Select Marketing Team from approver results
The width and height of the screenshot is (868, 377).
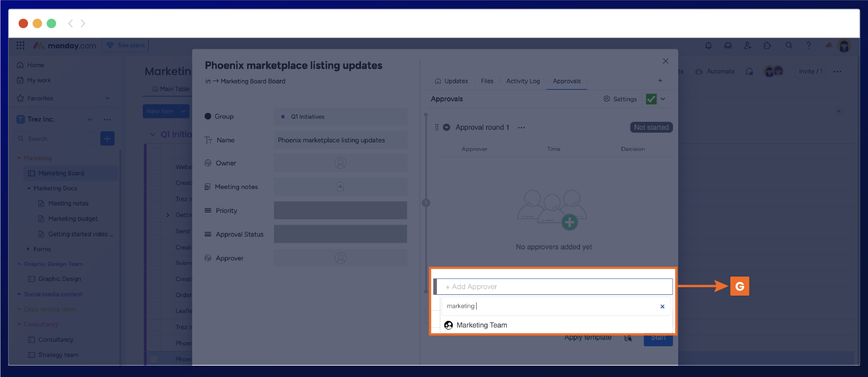point(482,325)
